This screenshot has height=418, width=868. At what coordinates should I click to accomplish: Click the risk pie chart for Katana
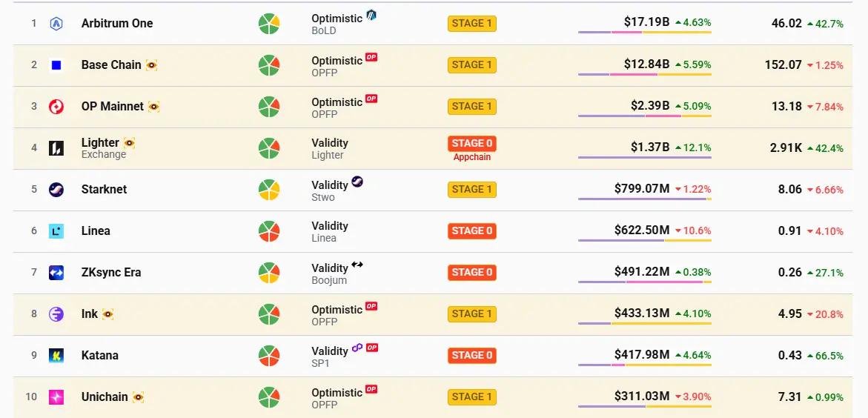tap(268, 356)
